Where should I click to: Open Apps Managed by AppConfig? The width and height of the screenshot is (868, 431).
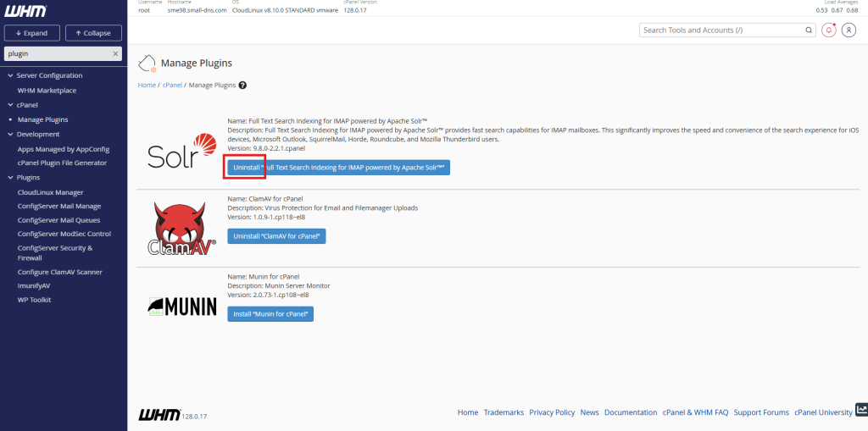pyautogui.click(x=63, y=149)
